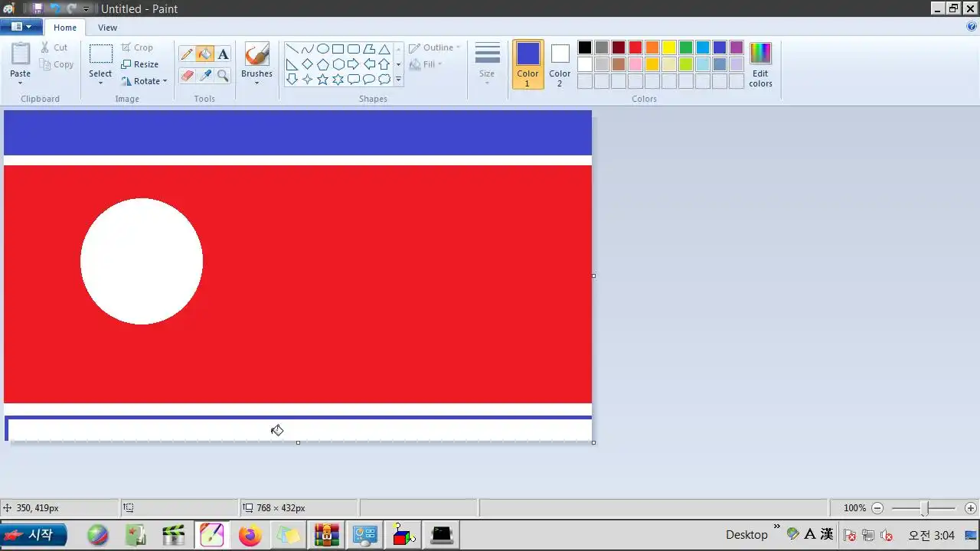Pick the Cloud callout shape

click(x=384, y=79)
